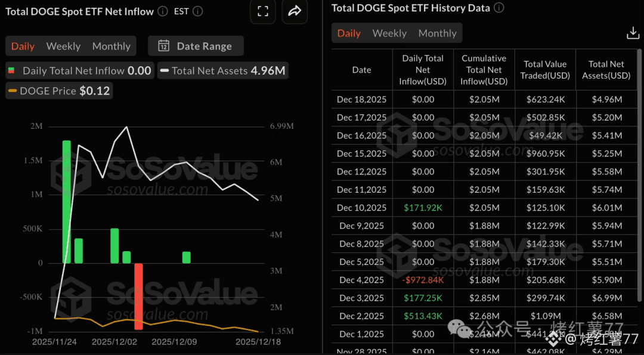
Task: Click the Date column header
Action: point(362,70)
